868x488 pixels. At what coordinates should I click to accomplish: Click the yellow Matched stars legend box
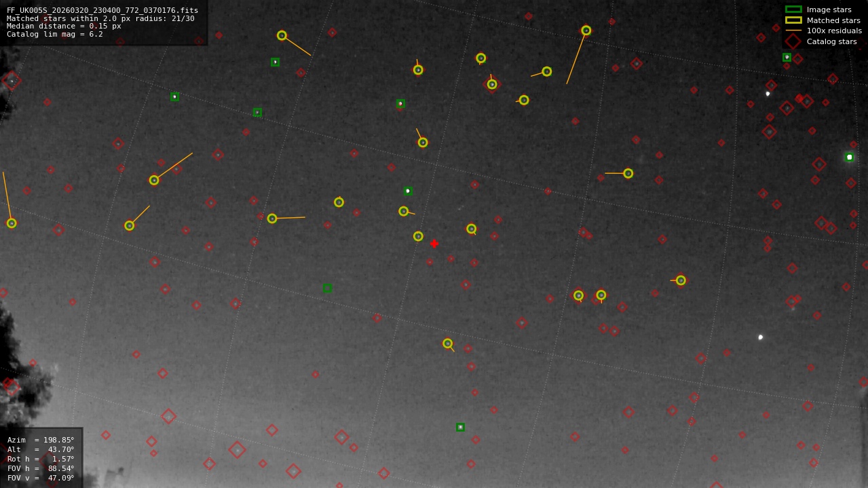(793, 20)
